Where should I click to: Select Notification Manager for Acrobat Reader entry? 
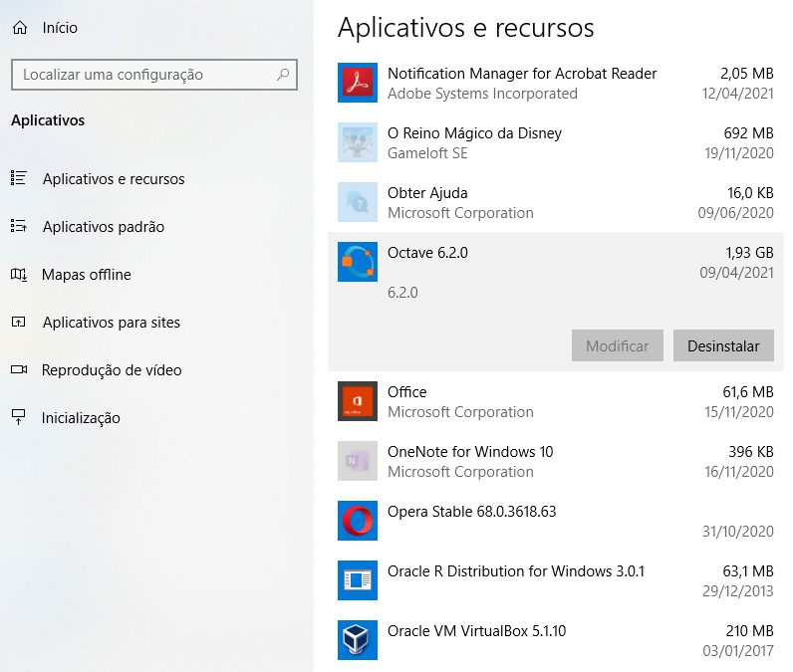tap(556, 83)
